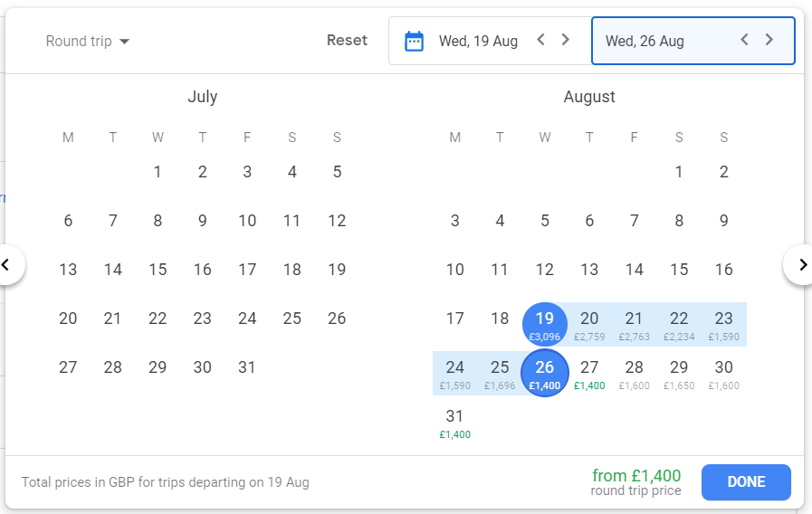
Task: Click the highlighted 19 August date
Action: pyautogui.click(x=545, y=325)
